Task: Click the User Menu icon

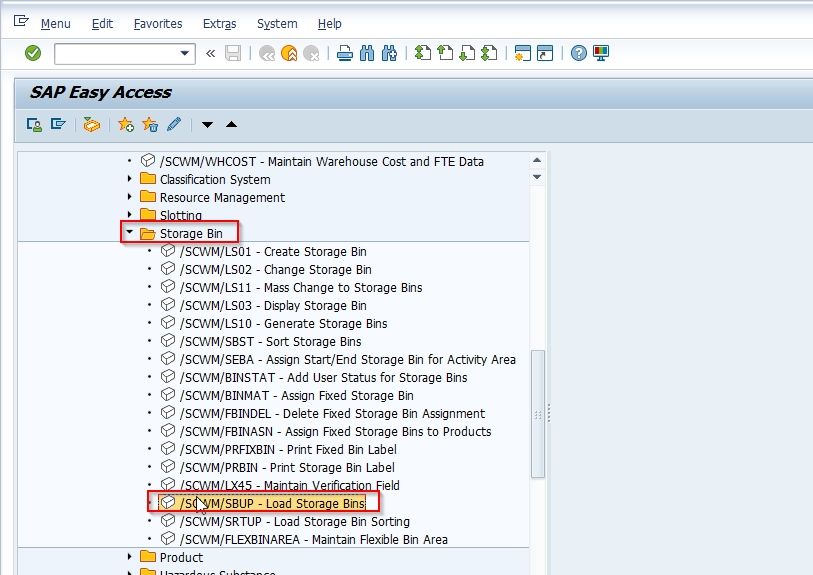Action: (x=34, y=124)
